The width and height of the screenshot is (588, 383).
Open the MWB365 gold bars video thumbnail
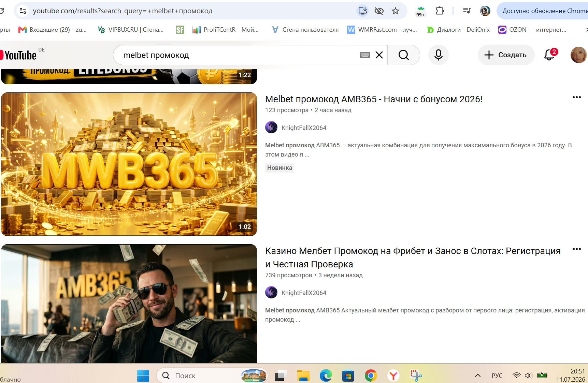129,164
